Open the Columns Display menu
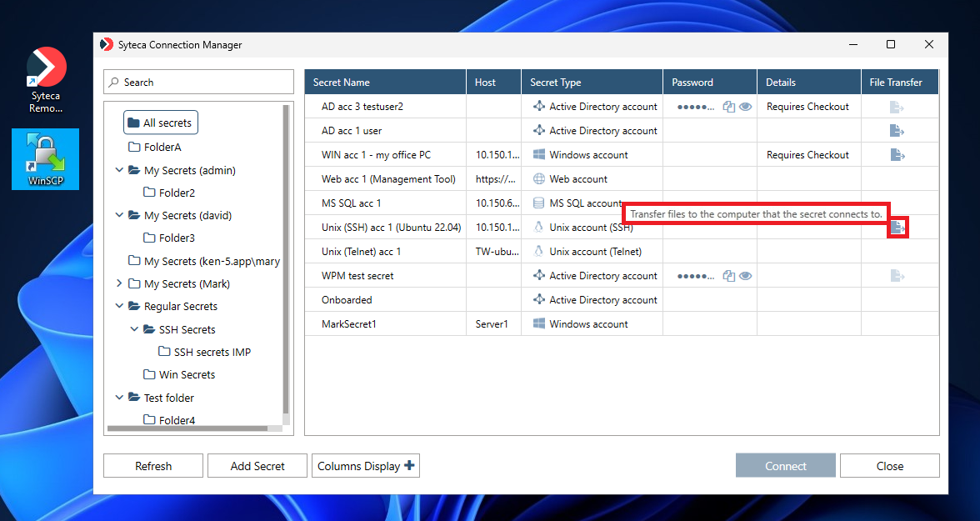This screenshot has width=980, height=521. [365, 466]
